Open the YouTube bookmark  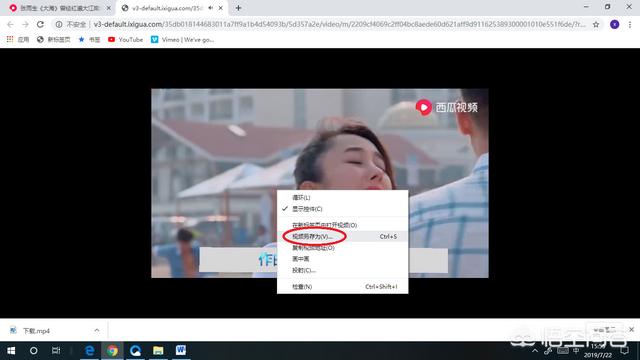(125, 40)
